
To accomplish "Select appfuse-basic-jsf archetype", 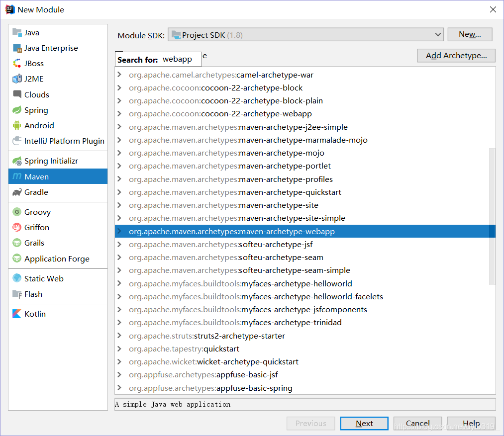I will pyautogui.click(x=203, y=375).
